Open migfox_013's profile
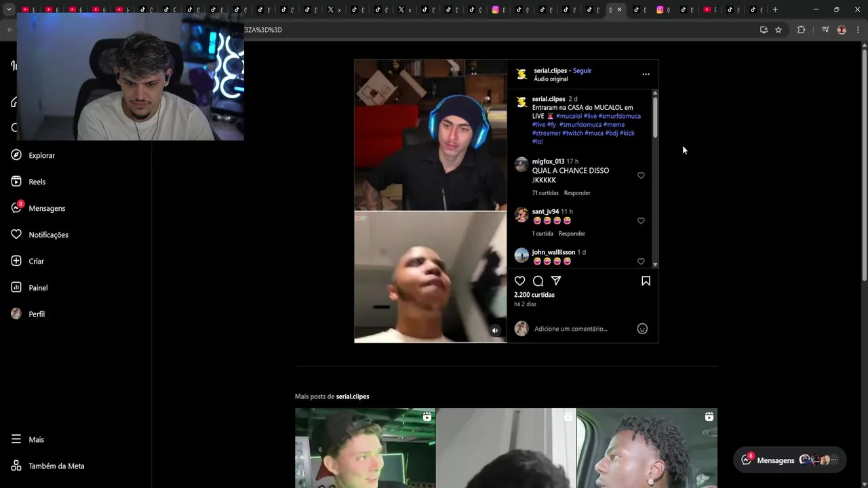 548,161
